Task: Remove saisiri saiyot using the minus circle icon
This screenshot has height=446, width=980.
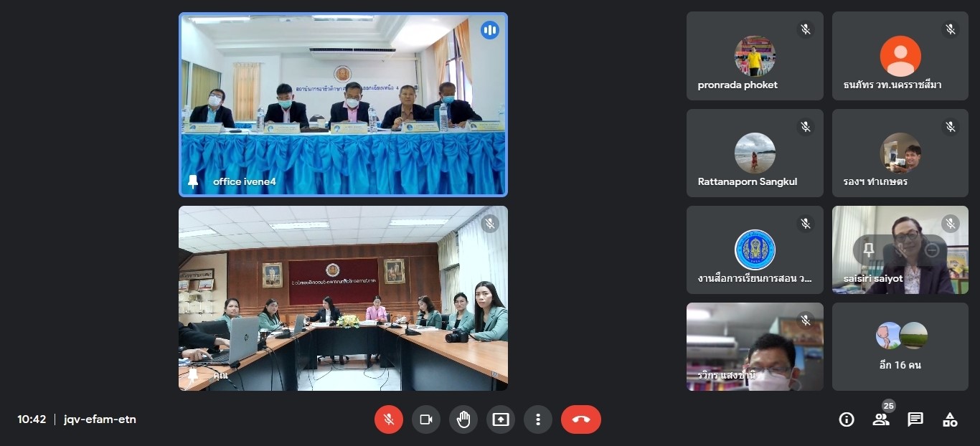Action: point(932,250)
